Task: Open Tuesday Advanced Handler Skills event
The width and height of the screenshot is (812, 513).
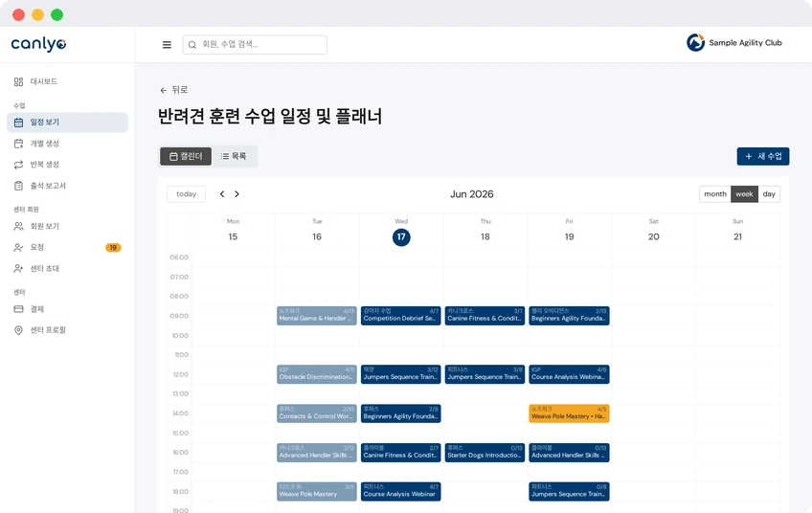Action: tap(316, 453)
